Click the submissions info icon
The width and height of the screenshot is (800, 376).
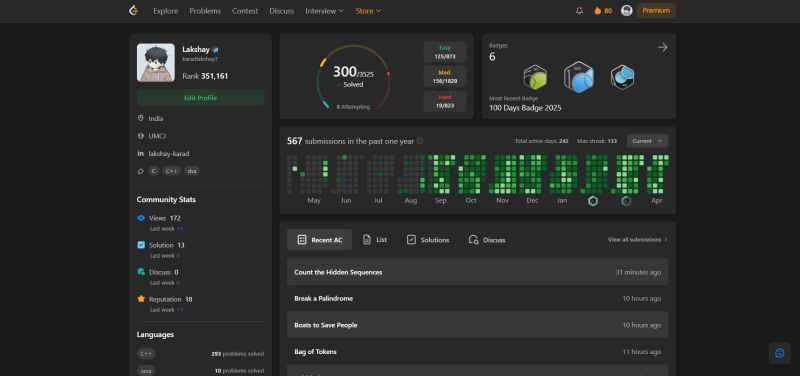click(x=420, y=141)
